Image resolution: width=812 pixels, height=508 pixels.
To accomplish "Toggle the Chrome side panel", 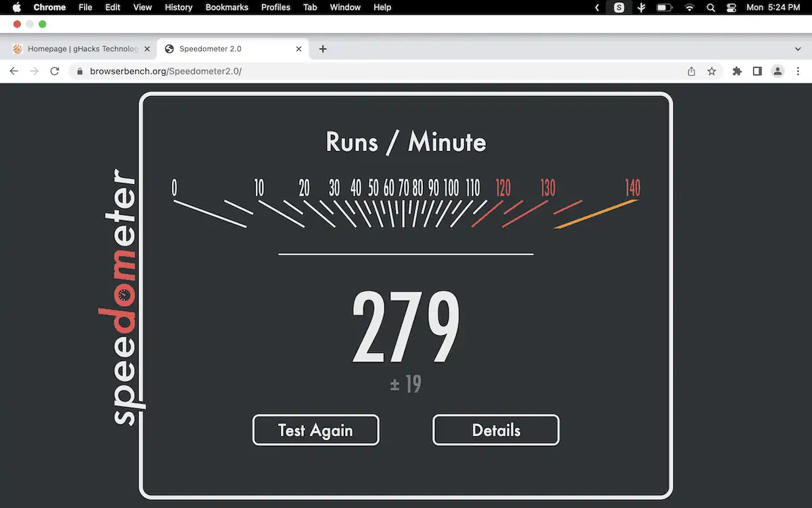I will click(x=757, y=71).
